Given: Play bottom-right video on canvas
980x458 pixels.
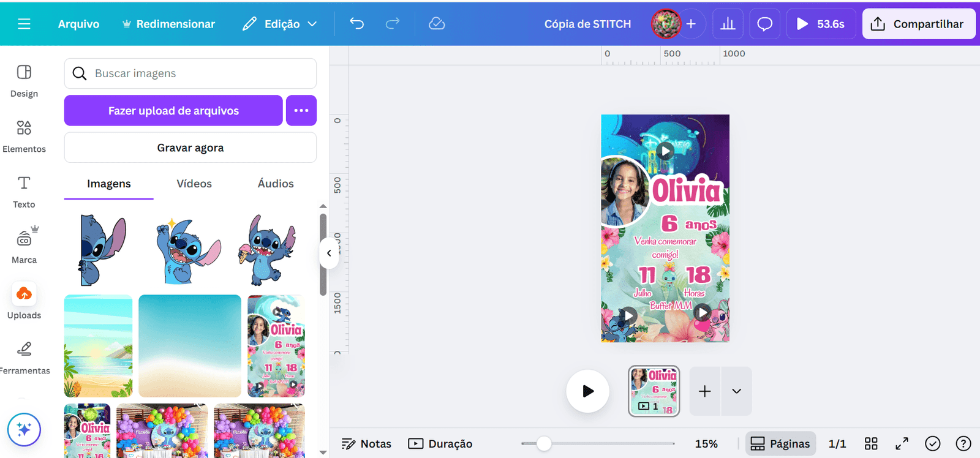Looking at the screenshot, I should (703, 313).
